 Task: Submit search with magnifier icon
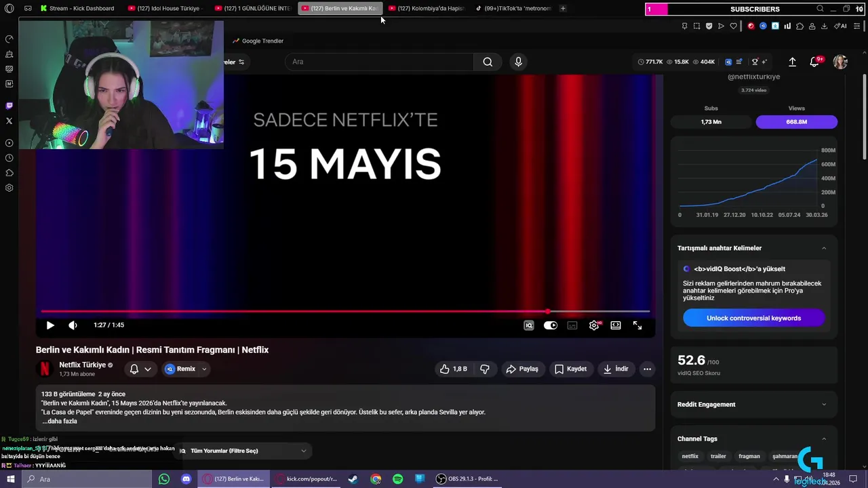tap(488, 62)
